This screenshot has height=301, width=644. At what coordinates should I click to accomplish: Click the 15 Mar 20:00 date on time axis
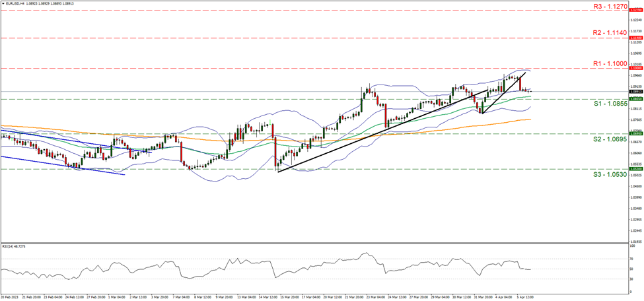[x=289, y=297]
